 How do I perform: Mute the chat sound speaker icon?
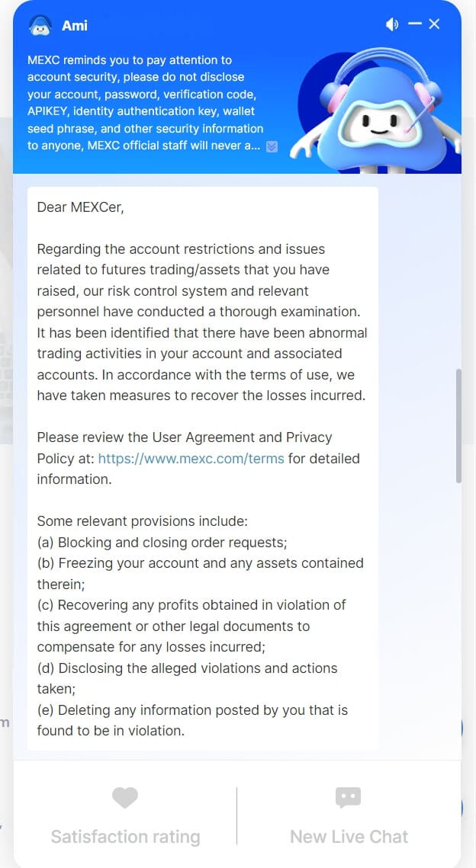(x=392, y=24)
